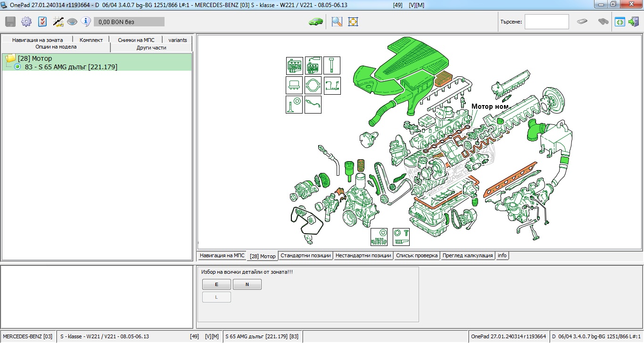Switch to Навигация на зоната tab
The image size is (644, 343).
[38, 40]
